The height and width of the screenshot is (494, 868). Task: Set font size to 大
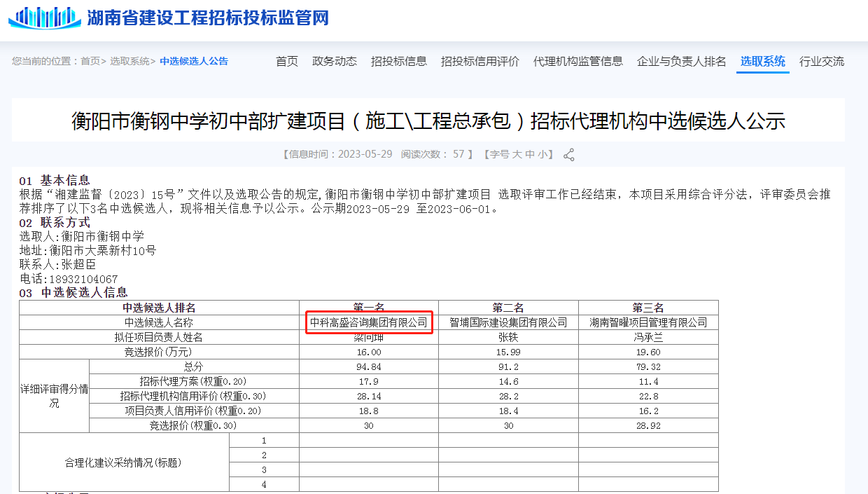coord(517,154)
